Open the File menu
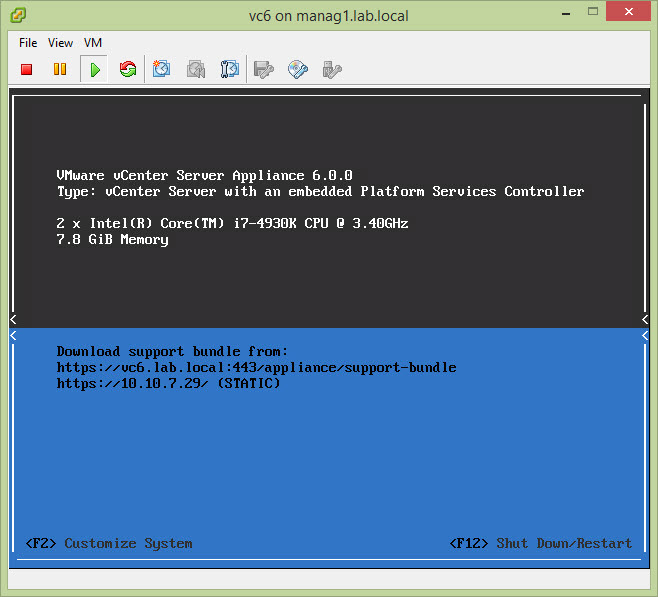This screenshot has width=658, height=597. pos(28,43)
